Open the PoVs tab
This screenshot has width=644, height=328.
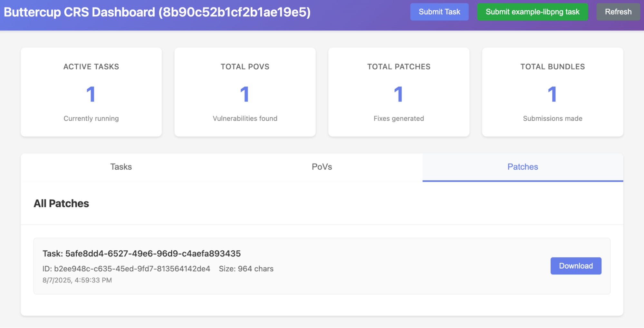322,167
